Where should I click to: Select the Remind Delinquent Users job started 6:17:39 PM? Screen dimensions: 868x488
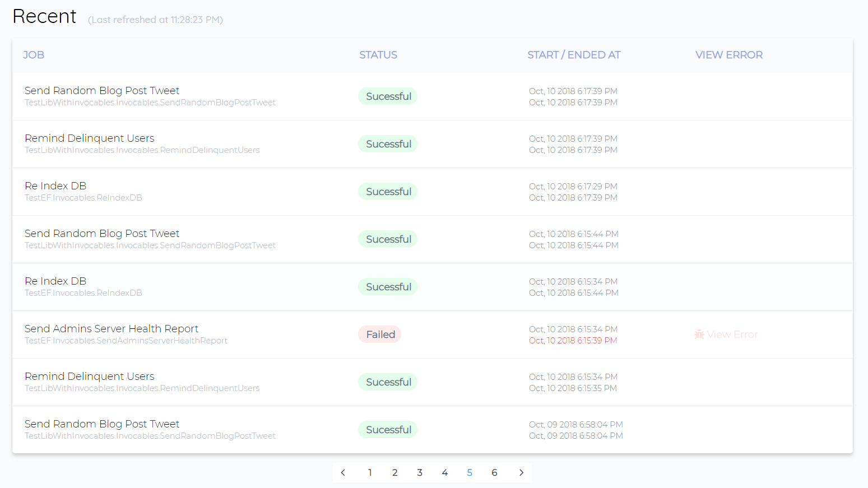pos(90,138)
